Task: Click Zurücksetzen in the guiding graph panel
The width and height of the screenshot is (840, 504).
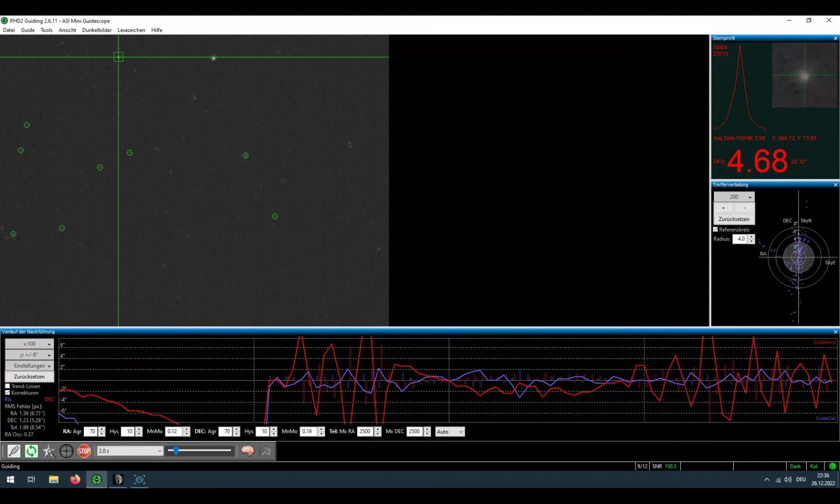Action: tap(29, 377)
